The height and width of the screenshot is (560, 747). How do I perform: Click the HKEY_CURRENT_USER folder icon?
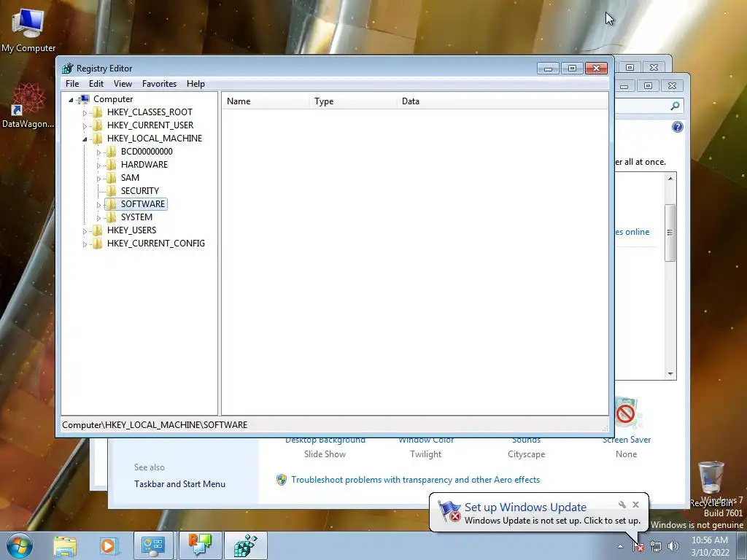(x=97, y=125)
